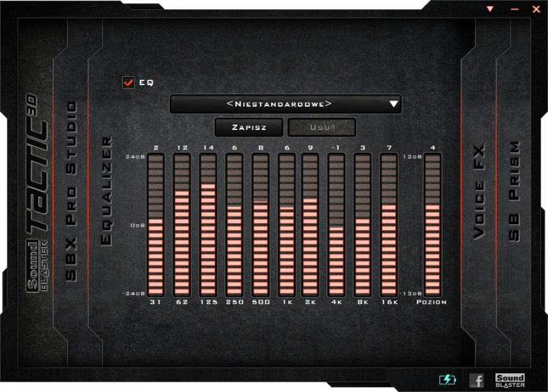Click the -24dB scale label

tap(133, 293)
